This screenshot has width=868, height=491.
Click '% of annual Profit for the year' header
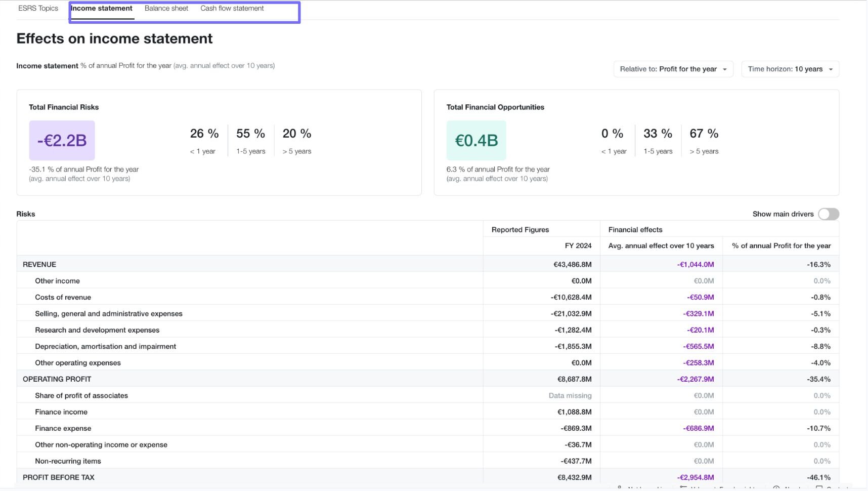point(782,245)
